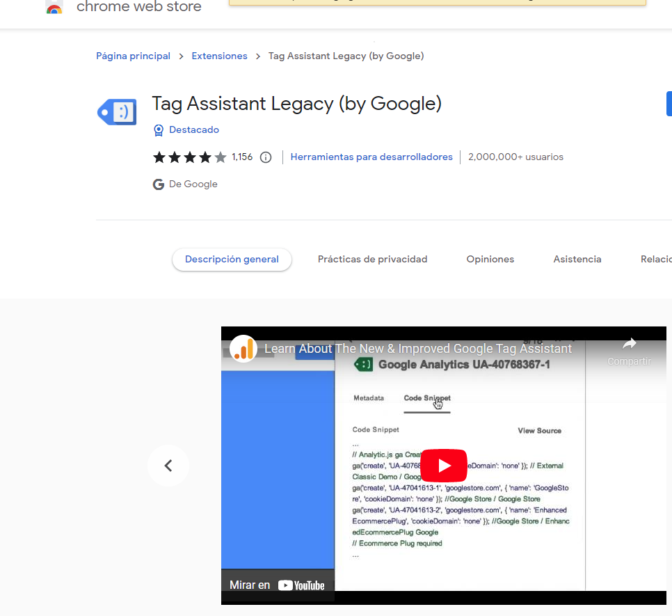Open the 1,156 ratings count
The image size is (672, 616).
pyautogui.click(x=242, y=157)
